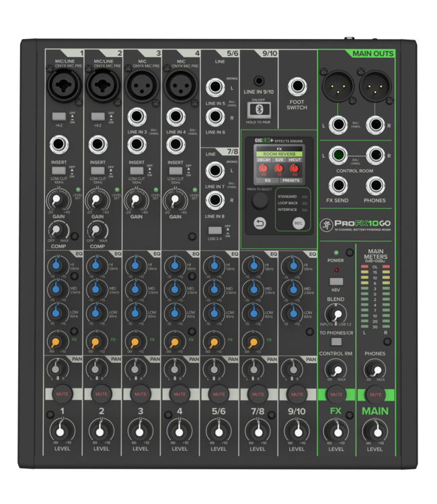Viewport: 437px width, 504px height.
Task: Toggle Bluetooth on/off pairing button
Action: coord(259,110)
